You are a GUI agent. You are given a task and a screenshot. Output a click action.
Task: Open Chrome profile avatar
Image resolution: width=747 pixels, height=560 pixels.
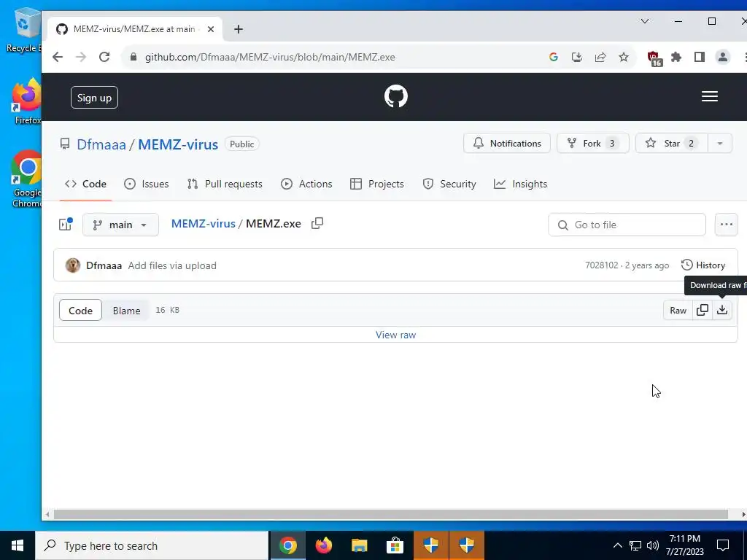tap(723, 57)
